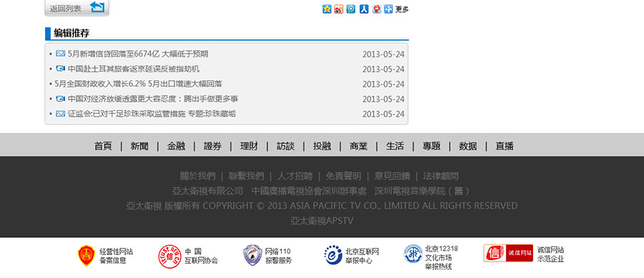Open article 5月新增信贷回落至6674亿
Screen dimensions: 644x278
click(138, 54)
